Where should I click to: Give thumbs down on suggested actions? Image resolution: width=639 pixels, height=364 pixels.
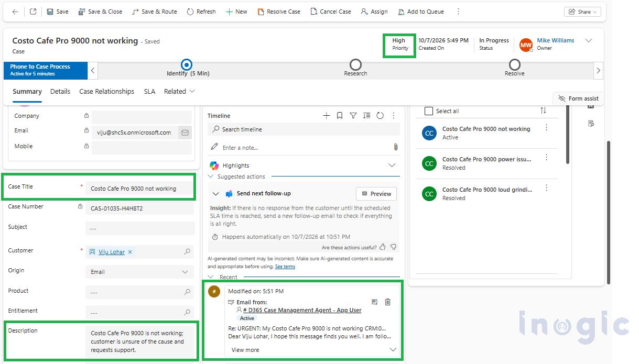point(394,247)
